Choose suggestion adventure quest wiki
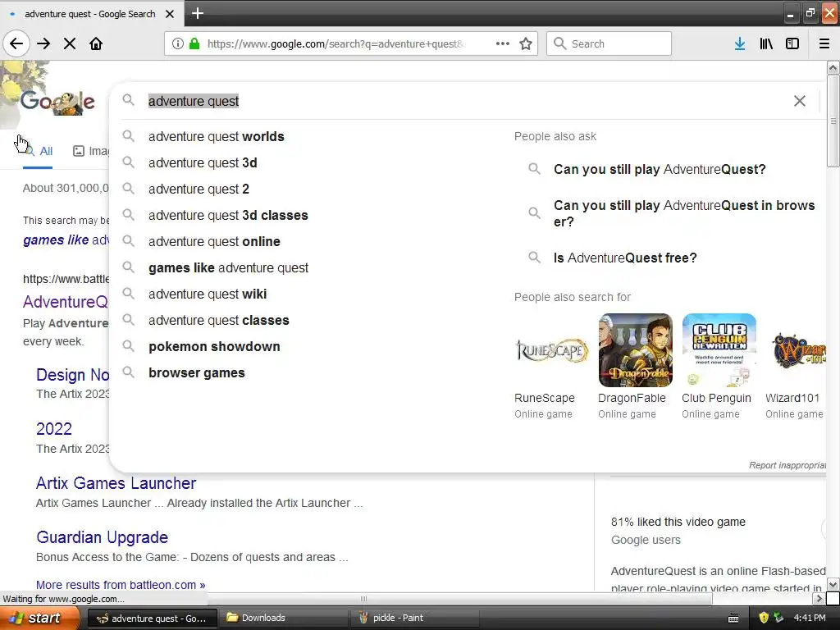840x630 pixels. tap(208, 294)
